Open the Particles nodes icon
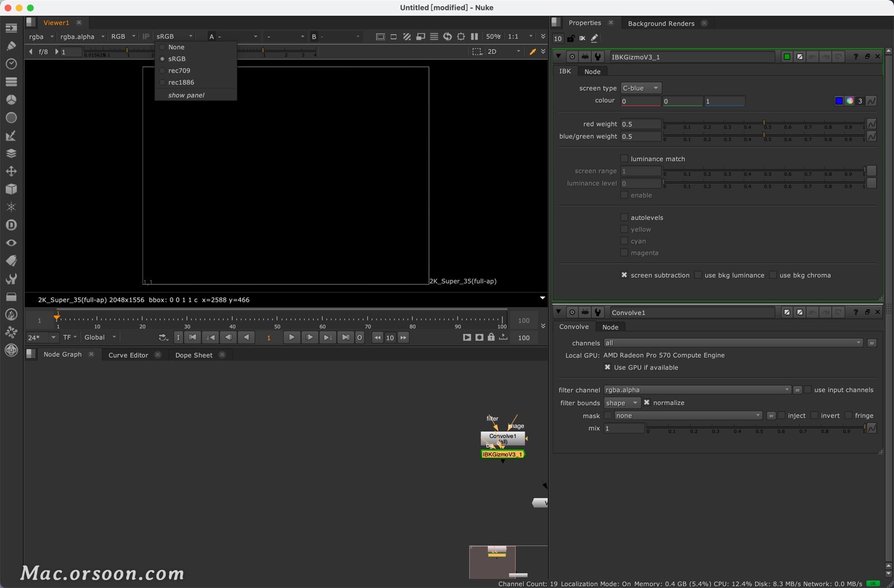Image resolution: width=894 pixels, height=588 pixels. click(11, 207)
